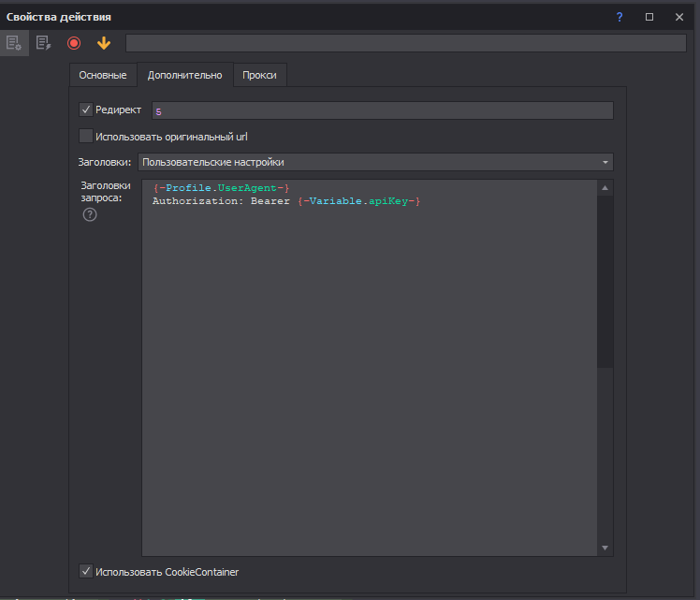Maximize the Свойства действия window
The height and width of the screenshot is (600, 700).
(649, 17)
